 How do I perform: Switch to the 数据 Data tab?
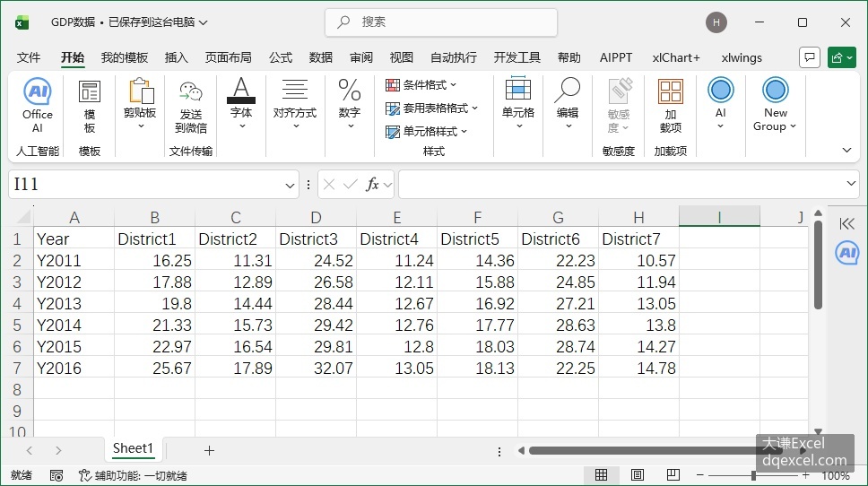pos(320,57)
